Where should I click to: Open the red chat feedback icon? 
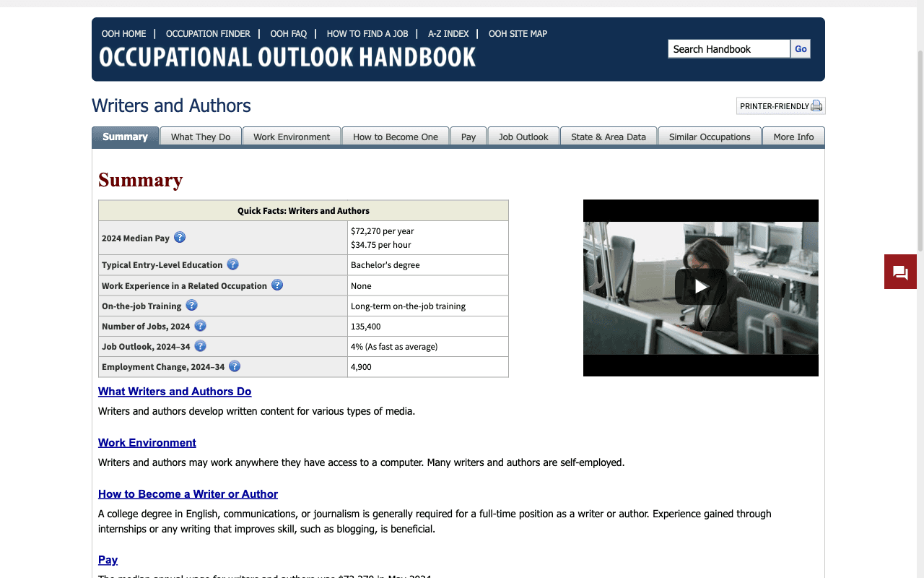900,272
